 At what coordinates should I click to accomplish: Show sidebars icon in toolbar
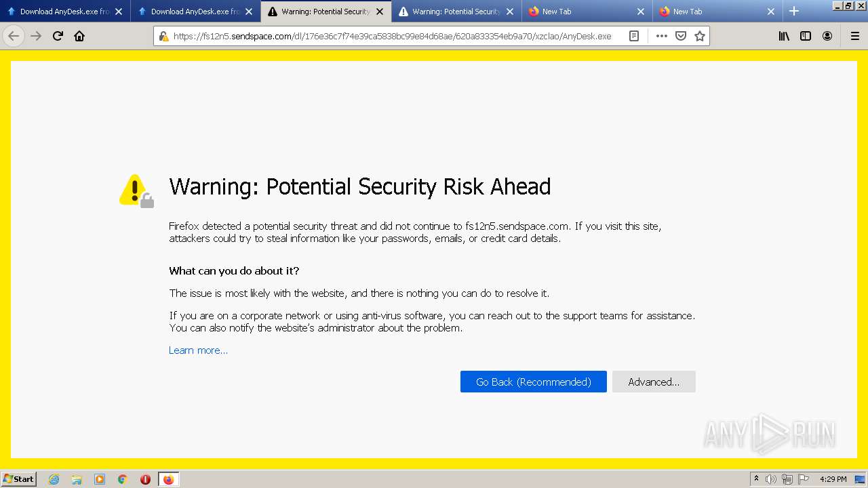[806, 36]
